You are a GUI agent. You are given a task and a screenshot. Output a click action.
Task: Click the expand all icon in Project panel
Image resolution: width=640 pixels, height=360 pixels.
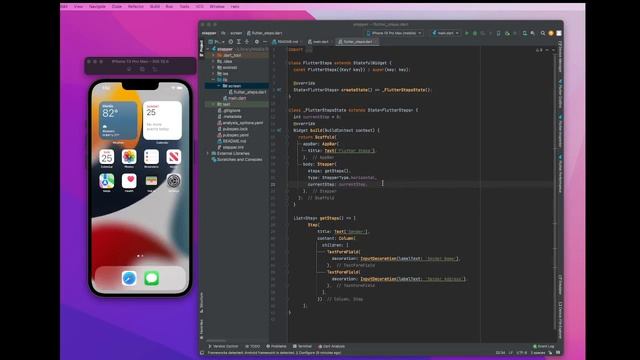pos(239,42)
